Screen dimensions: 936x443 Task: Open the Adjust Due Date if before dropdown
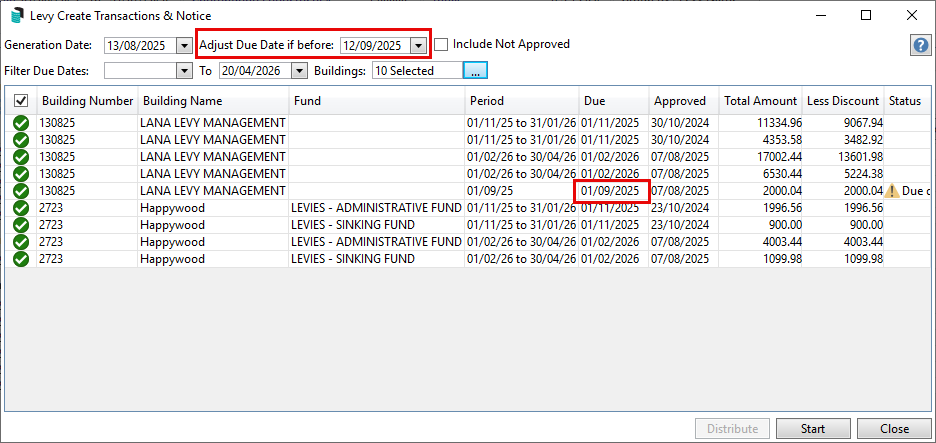click(x=418, y=45)
